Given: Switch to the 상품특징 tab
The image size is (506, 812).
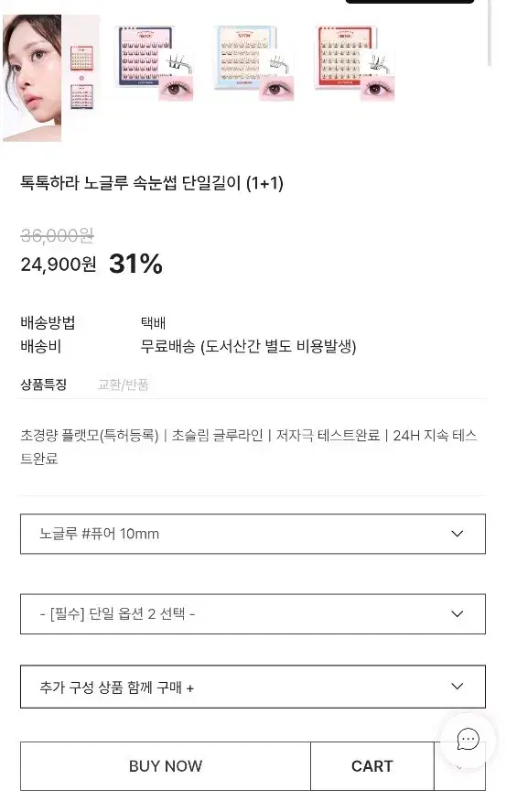Looking at the screenshot, I should 43,384.
